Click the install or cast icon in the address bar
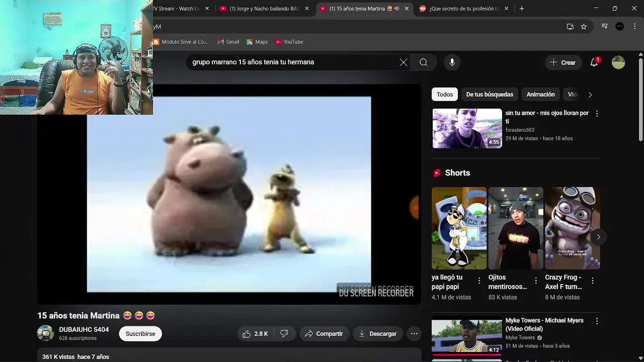644x362 pixels. point(570,27)
